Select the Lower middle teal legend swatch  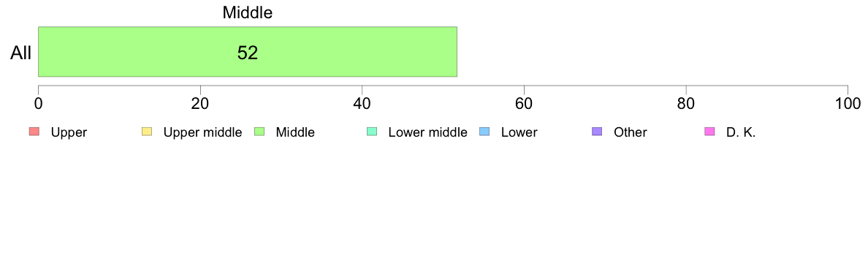pos(372,132)
